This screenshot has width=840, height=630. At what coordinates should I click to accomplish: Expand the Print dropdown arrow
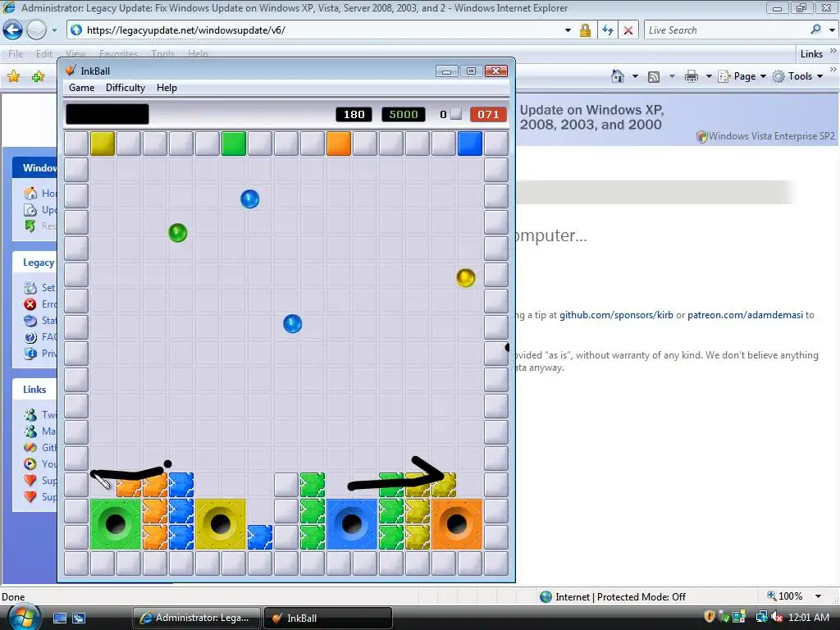tap(709, 76)
